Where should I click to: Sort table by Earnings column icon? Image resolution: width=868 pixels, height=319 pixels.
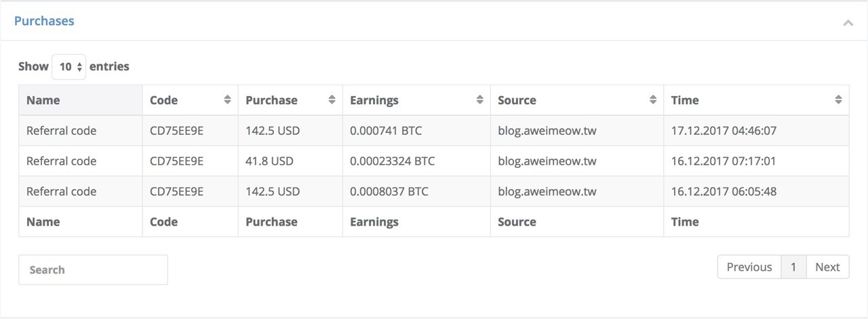pyautogui.click(x=479, y=100)
